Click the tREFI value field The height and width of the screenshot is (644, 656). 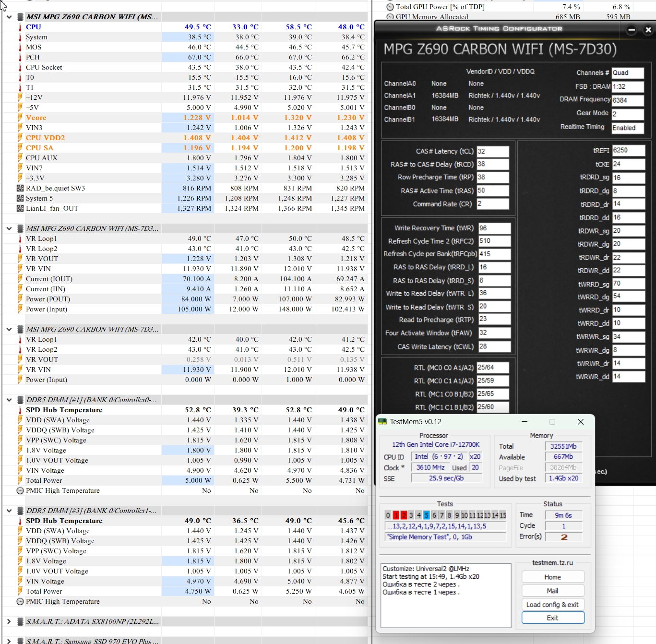(629, 150)
